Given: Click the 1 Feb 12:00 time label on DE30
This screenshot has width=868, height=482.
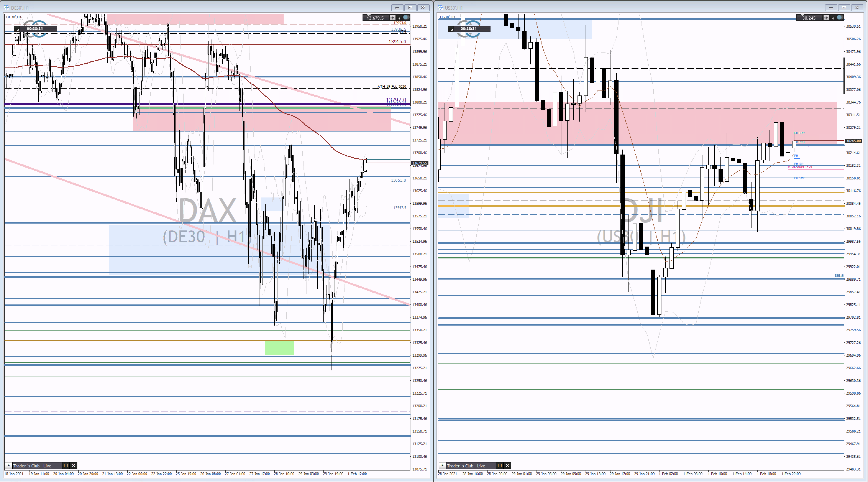Looking at the screenshot, I should click(x=357, y=474).
